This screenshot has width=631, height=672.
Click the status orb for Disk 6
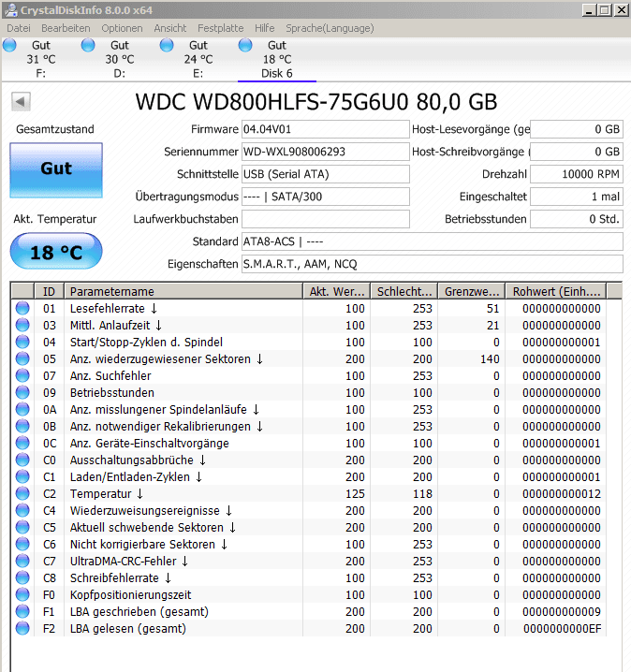245,45
